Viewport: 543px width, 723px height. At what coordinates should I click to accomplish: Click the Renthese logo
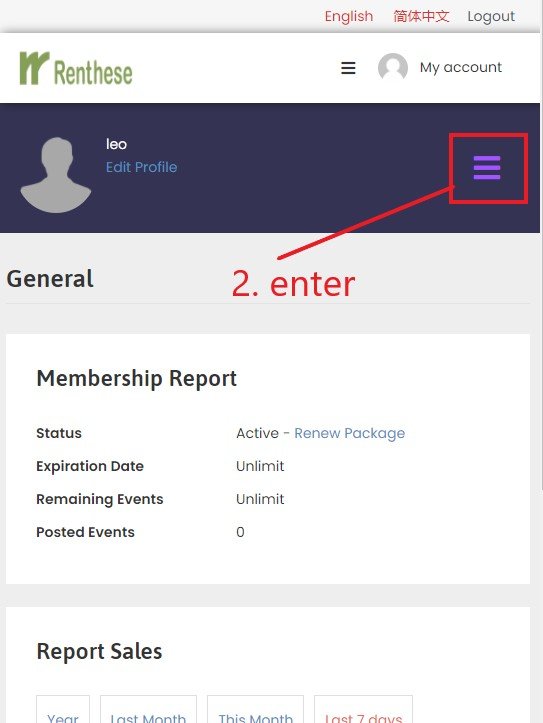click(x=76, y=69)
